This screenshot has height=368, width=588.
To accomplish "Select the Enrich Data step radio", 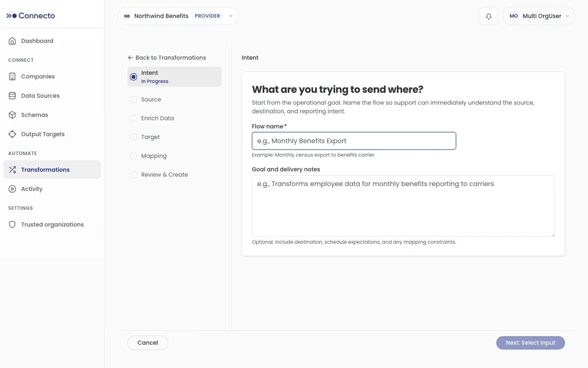I will click(x=134, y=118).
